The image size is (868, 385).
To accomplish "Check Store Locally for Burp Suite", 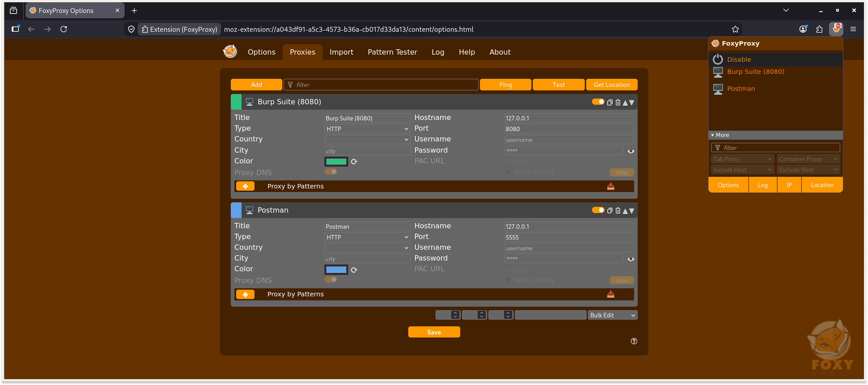I will pyautogui.click(x=507, y=172).
